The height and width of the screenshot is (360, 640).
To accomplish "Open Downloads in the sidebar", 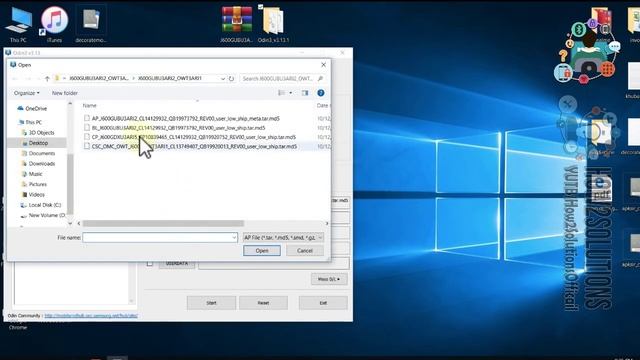I will [x=38, y=164].
